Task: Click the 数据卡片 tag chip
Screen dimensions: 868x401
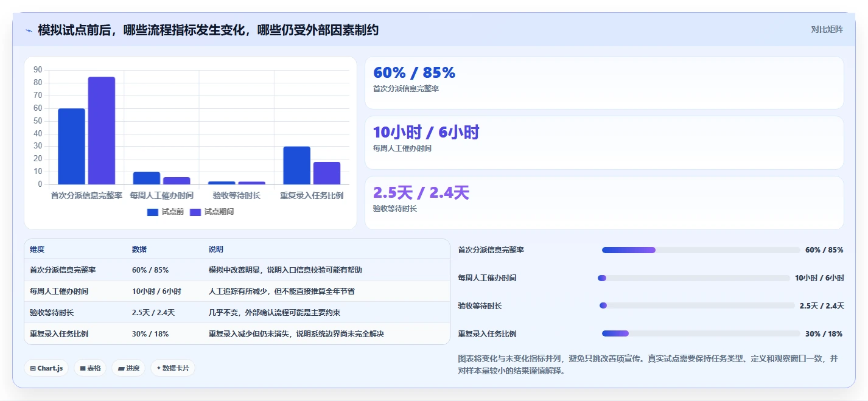Action: 173,368
